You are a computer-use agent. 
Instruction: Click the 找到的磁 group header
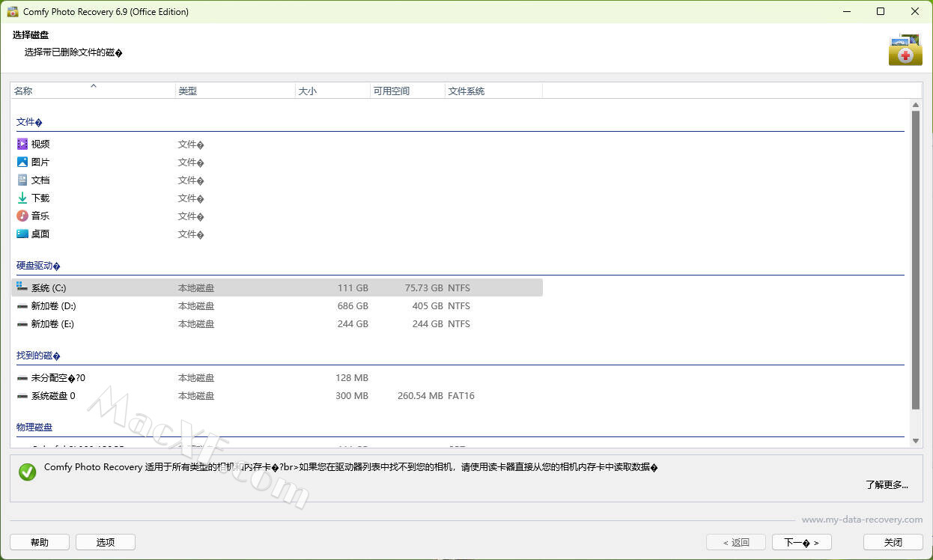[38, 356]
